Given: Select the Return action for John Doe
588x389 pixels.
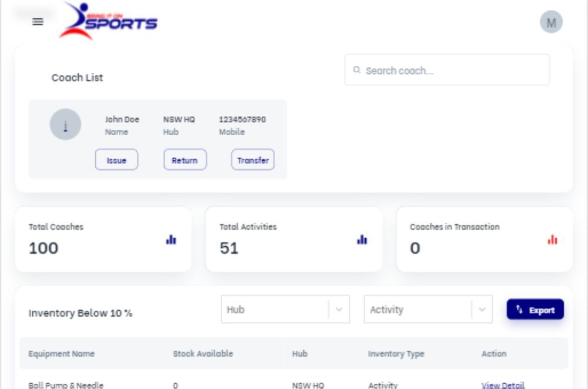Looking at the screenshot, I should pos(185,159).
